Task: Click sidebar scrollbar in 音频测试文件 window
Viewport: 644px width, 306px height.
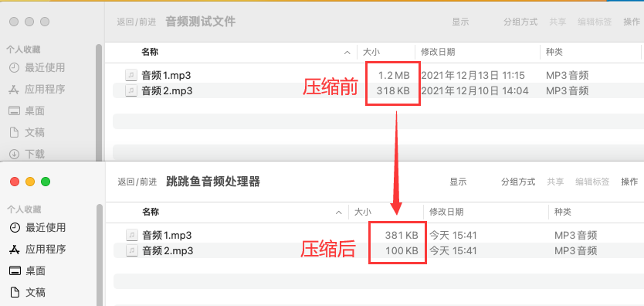Action: [x=99, y=102]
